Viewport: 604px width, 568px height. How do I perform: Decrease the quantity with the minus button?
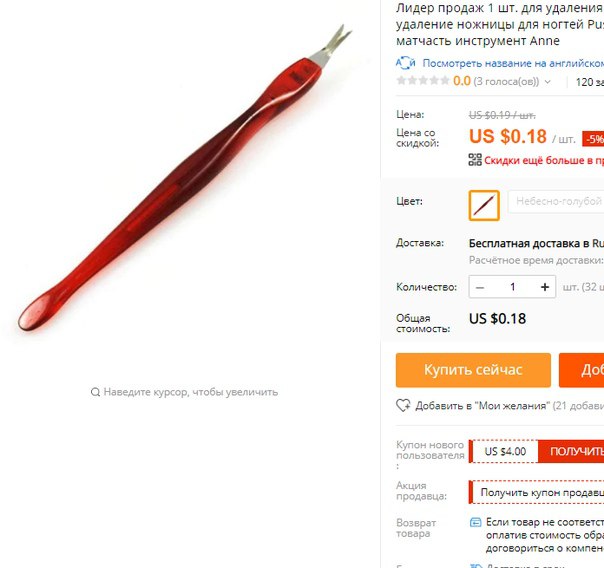(x=480, y=287)
